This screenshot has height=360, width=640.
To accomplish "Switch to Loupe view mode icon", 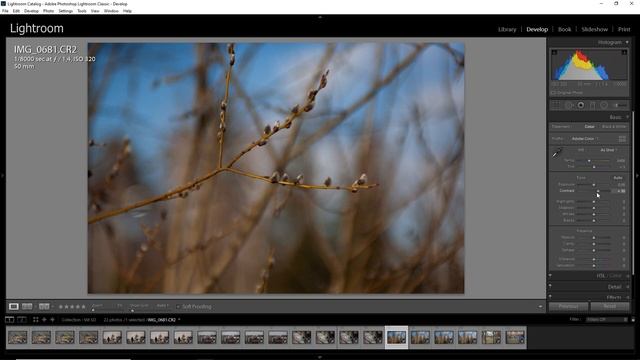I will click(13, 306).
